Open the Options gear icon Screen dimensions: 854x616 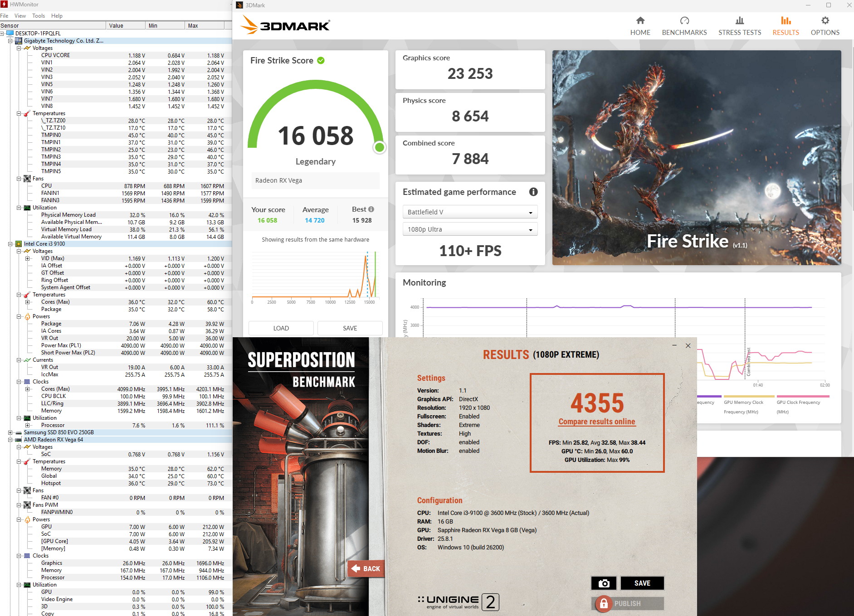pyautogui.click(x=825, y=21)
